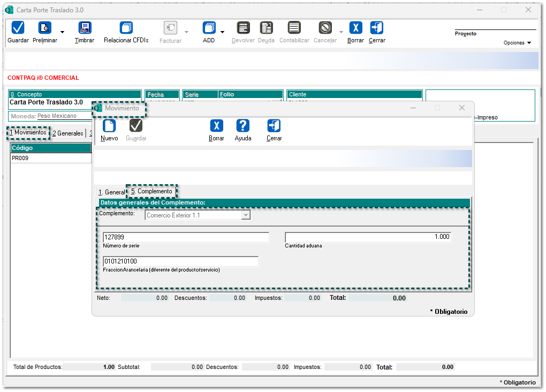546x392 pixels.
Task: Close Movimiento dialog using Cerrar icon
Action: (x=274, y=126)
